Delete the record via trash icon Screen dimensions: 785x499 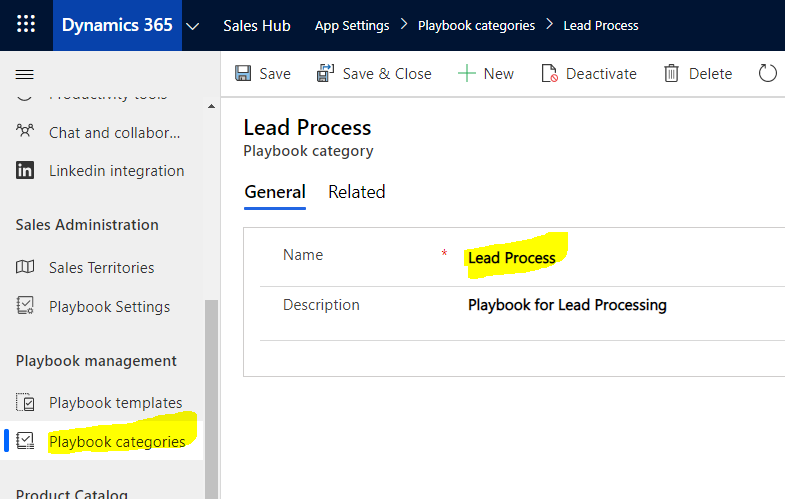(x=698, y=73)
